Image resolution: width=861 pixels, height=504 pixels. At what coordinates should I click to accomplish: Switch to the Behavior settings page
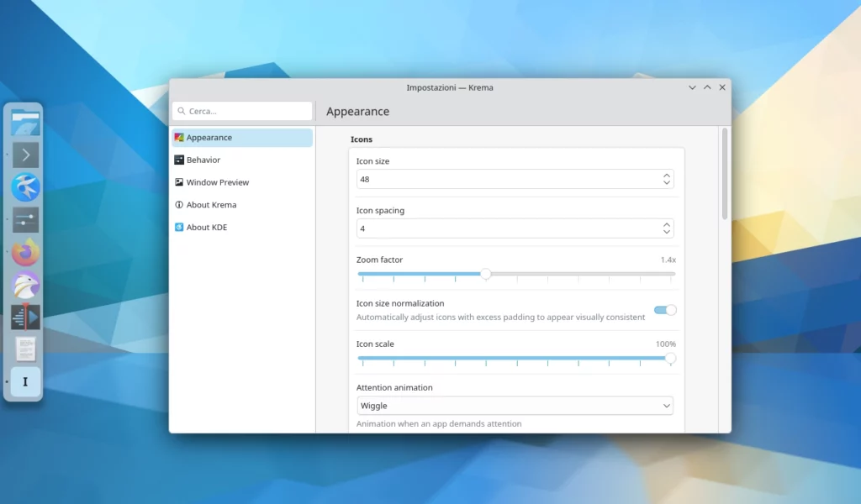[203, 160]
